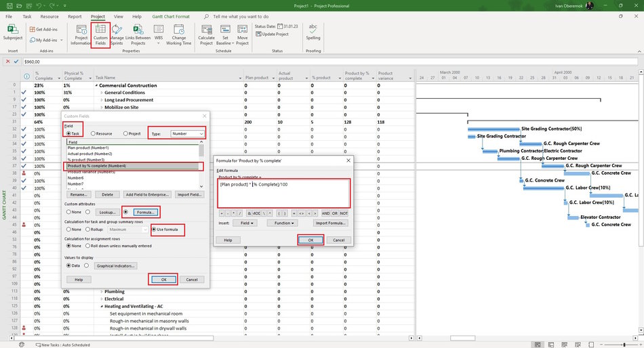Select Roll down unless manually entered
644x348 pixels.
[87, 246]
